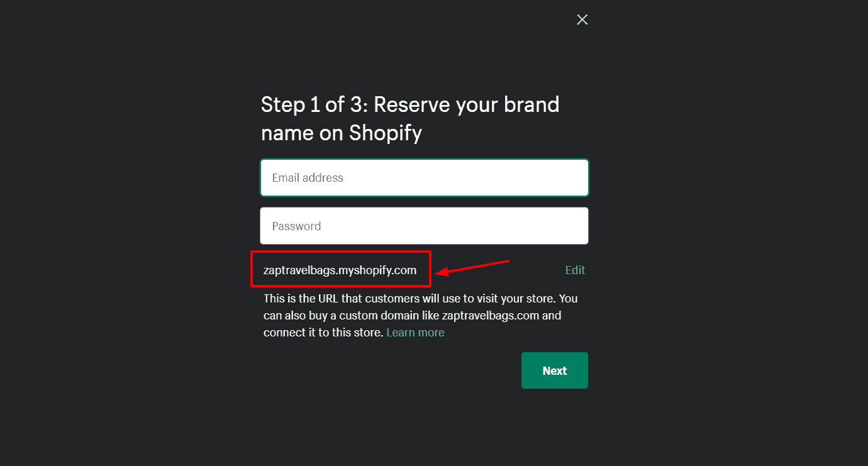Focus the Email address field
Image resolution: width=868 pixels, height=466 pixels.
(424, 178)
